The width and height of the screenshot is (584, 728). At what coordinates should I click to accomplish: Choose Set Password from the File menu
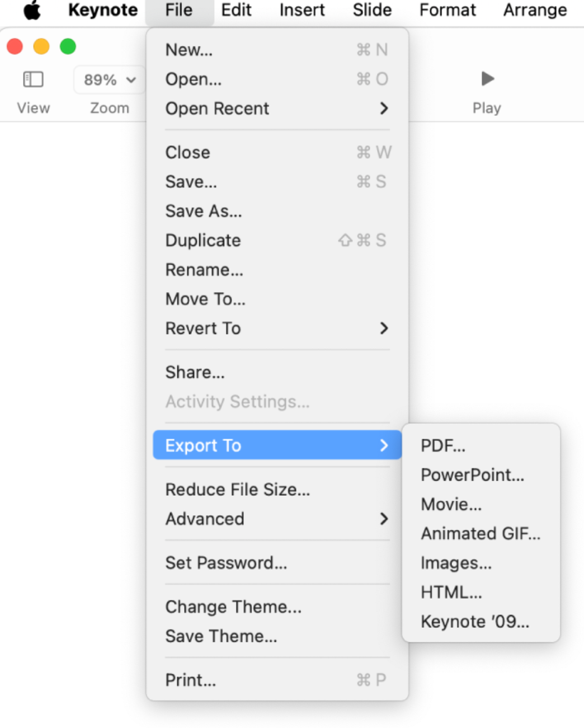click(x=226, y=563)
